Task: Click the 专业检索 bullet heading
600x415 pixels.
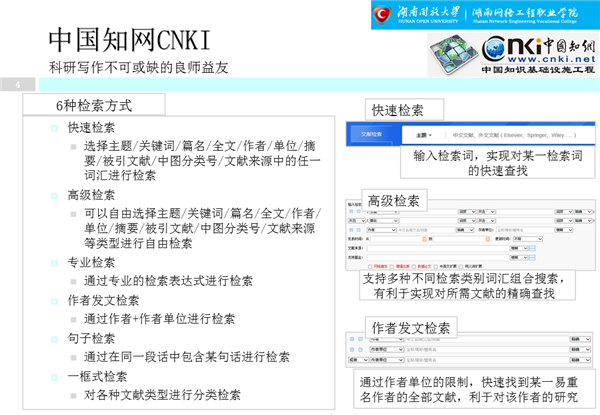Action: (91, 262)
